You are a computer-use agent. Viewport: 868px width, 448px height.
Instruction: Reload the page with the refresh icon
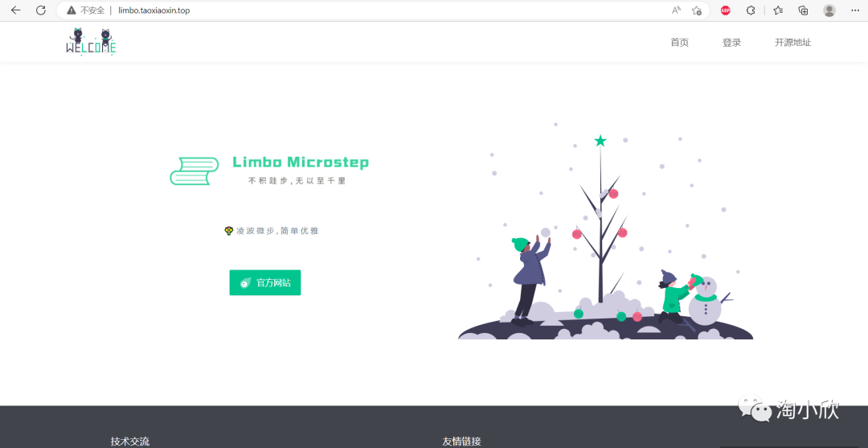40,10
